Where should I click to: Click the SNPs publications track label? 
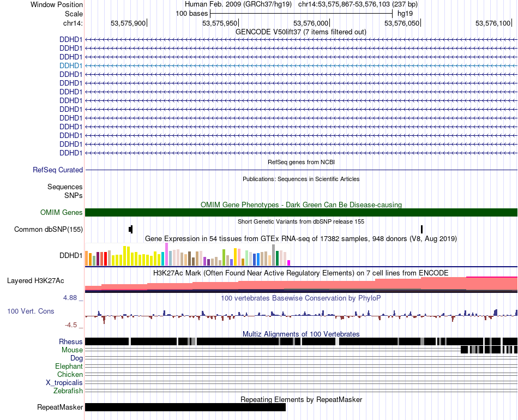point(74,195)
